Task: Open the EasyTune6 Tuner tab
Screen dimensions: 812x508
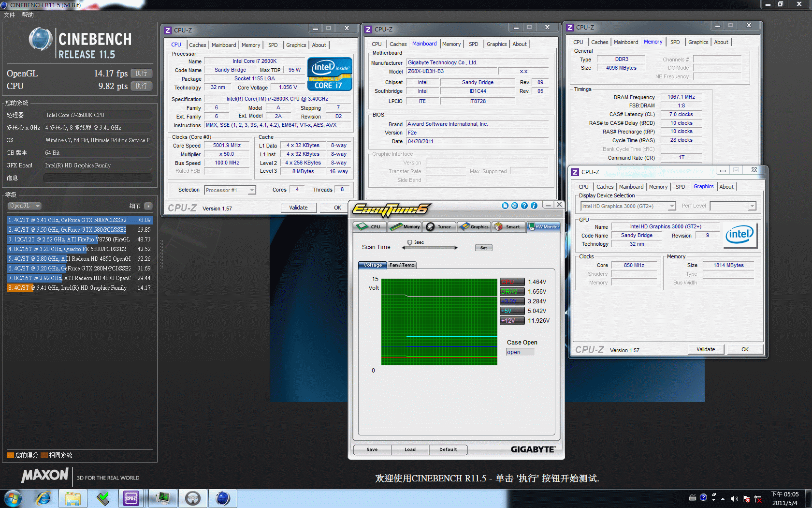Action: click(439, 226)
